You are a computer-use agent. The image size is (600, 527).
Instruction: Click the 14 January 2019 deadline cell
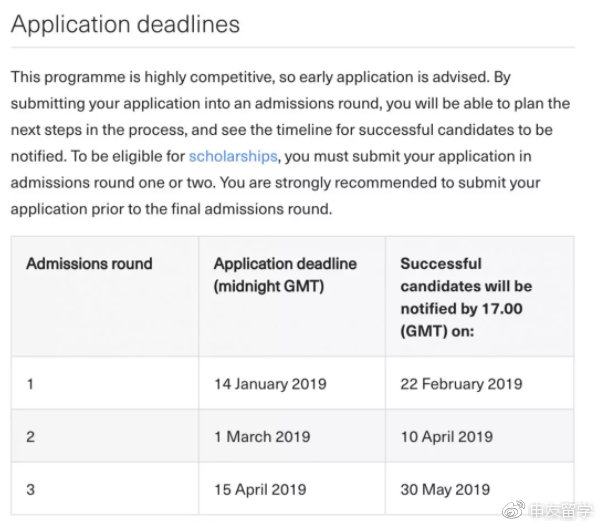292,383
